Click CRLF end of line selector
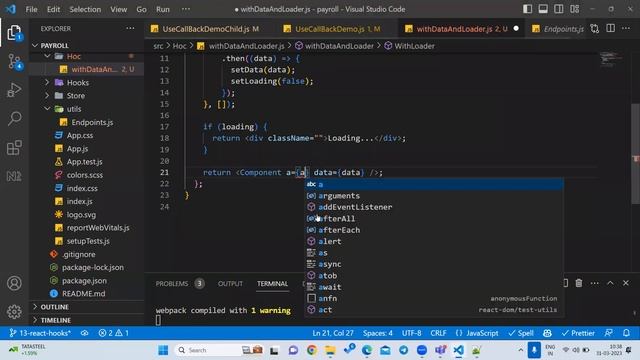 438,333
